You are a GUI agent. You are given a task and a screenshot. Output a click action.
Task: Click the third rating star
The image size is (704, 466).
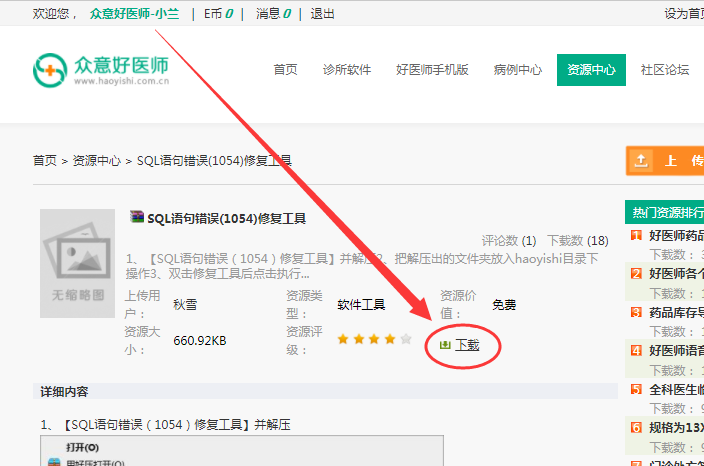point(374,339)
